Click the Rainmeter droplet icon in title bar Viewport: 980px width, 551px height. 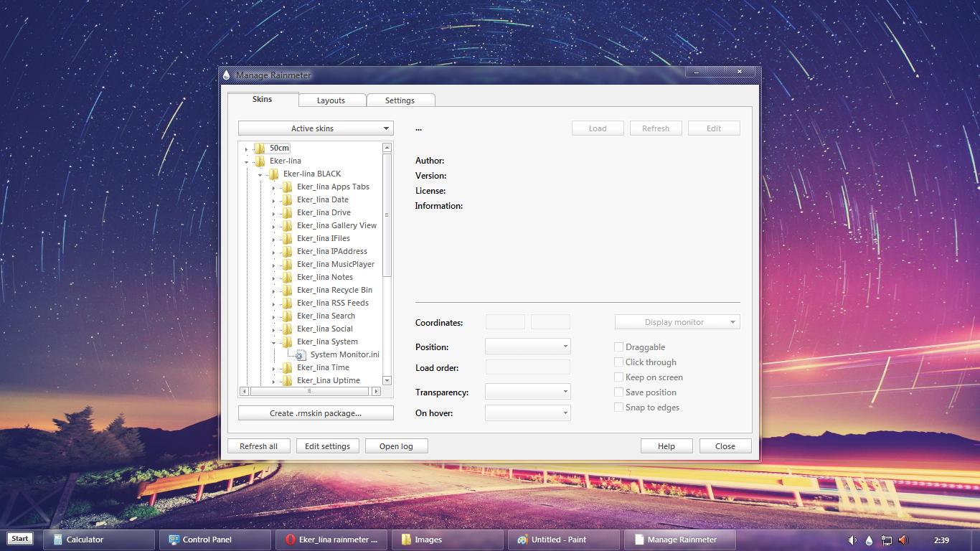click(x=227, y=75)
